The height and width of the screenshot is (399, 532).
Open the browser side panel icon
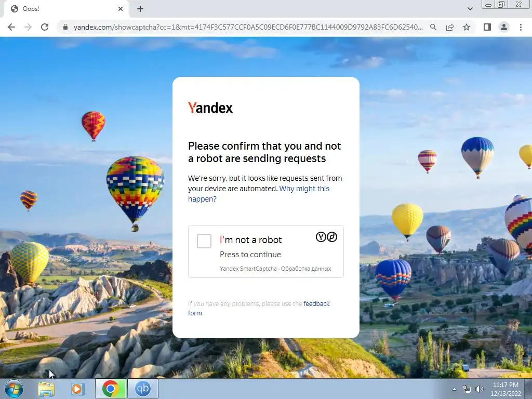tap(487, 27)
